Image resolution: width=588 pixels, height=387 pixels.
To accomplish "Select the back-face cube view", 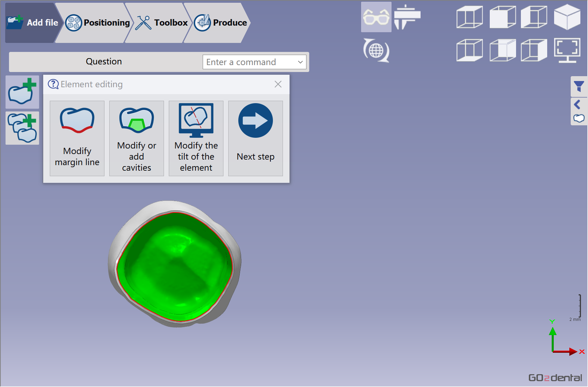I will (x=503, y=50).
